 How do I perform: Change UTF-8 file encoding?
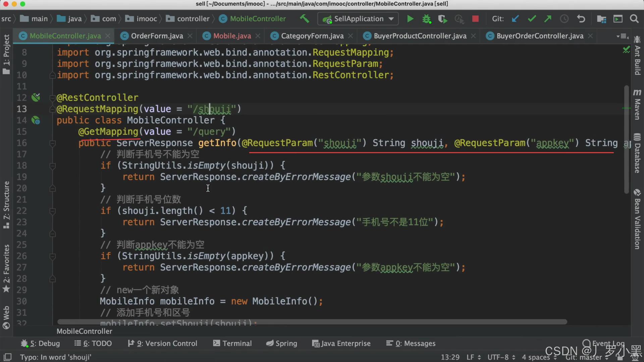click(x=501, y=357)
